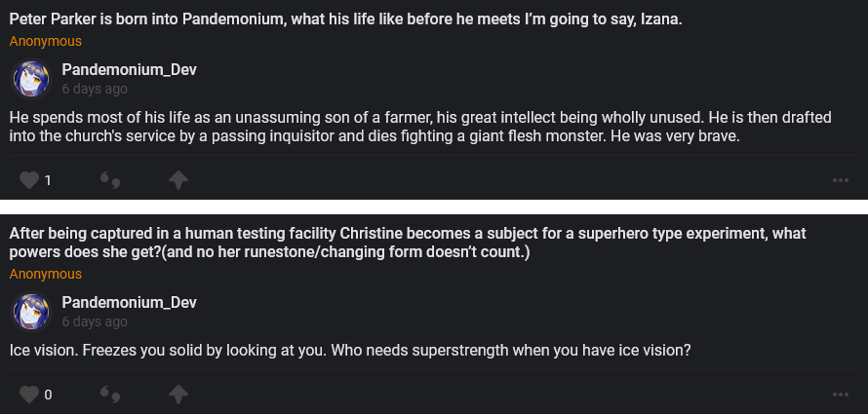
Task: Click the Pandemonium_Dev avatar on the Christine answer
Action: pos(31,312)
